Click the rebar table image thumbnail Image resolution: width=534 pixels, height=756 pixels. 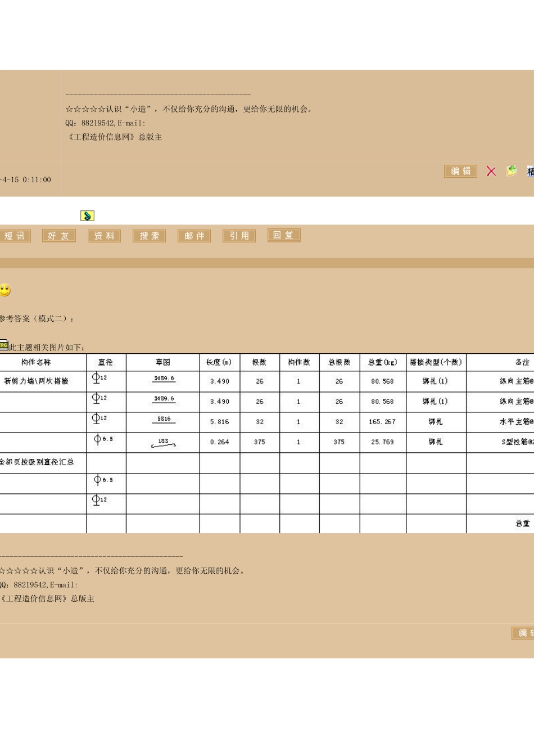[267, 443]
